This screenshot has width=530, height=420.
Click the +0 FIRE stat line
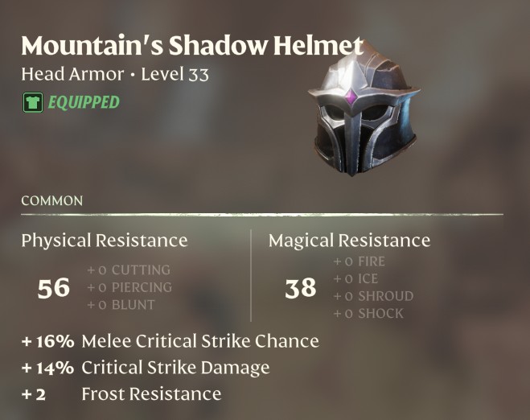pyautogui.click(x=359, y=261)
